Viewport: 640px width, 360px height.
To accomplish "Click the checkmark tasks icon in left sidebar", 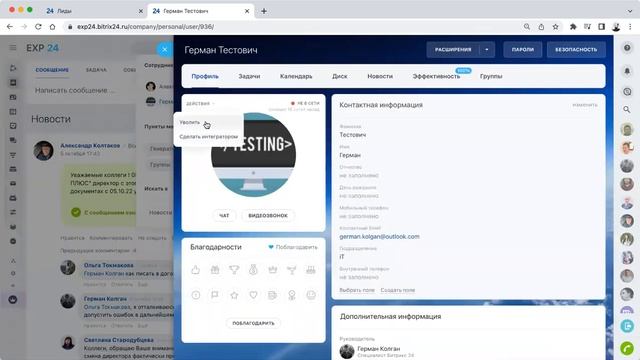I will [x=13, y=126].
